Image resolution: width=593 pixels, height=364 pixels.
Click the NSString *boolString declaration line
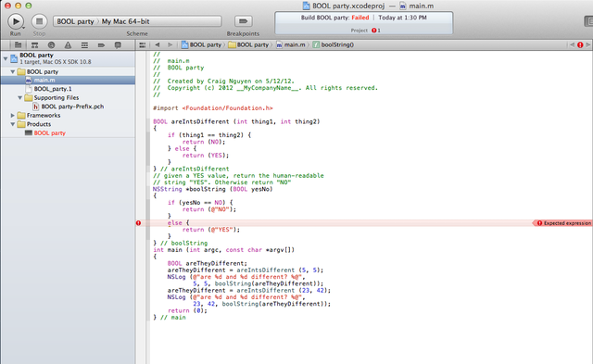point(212,189)
